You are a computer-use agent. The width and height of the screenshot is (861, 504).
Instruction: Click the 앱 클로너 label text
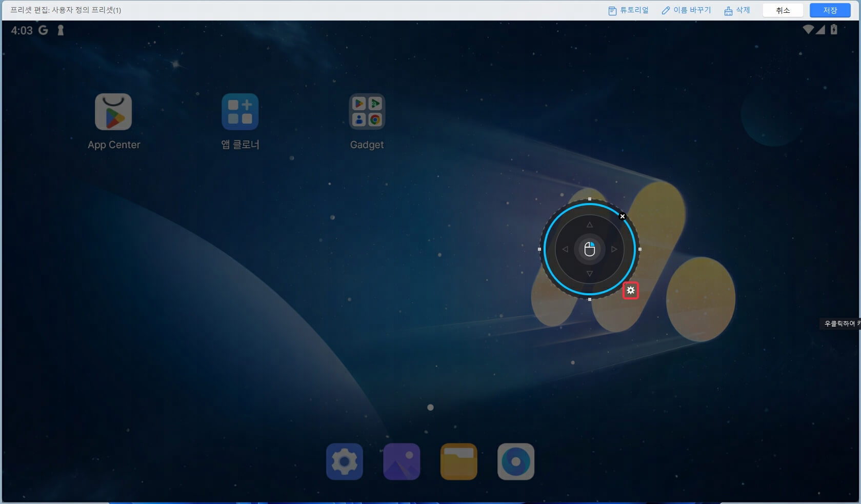tap(240, 145)
